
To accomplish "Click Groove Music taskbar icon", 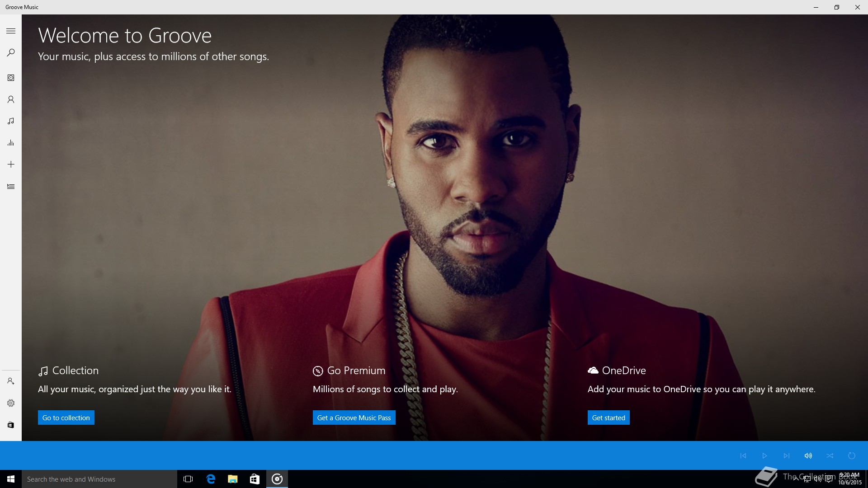I will coord(277,479).
